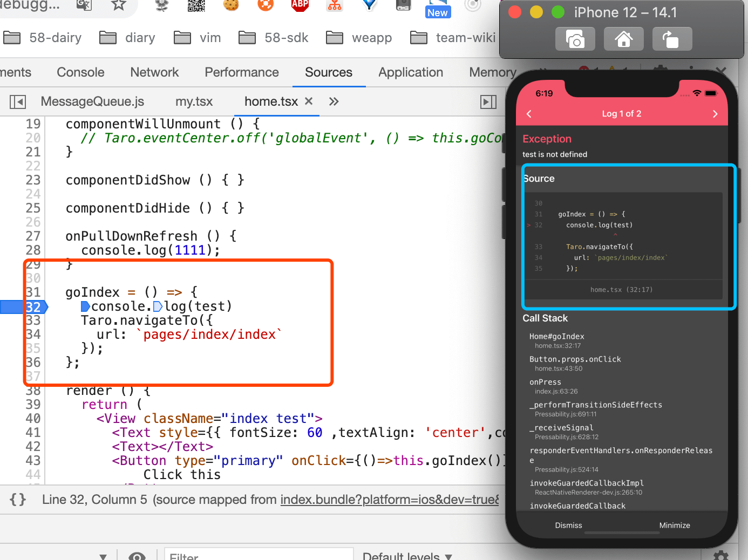Image resolution: width=748 pixels, height=560 pixels.
Task: Switch to the Application tab
Action: click(x=411, y=72)
